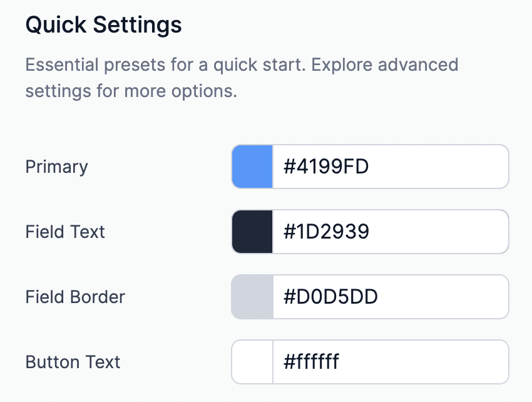Click the Button Text label
Viewport: 532px width, 402px height.
click(x=72, y=362)
